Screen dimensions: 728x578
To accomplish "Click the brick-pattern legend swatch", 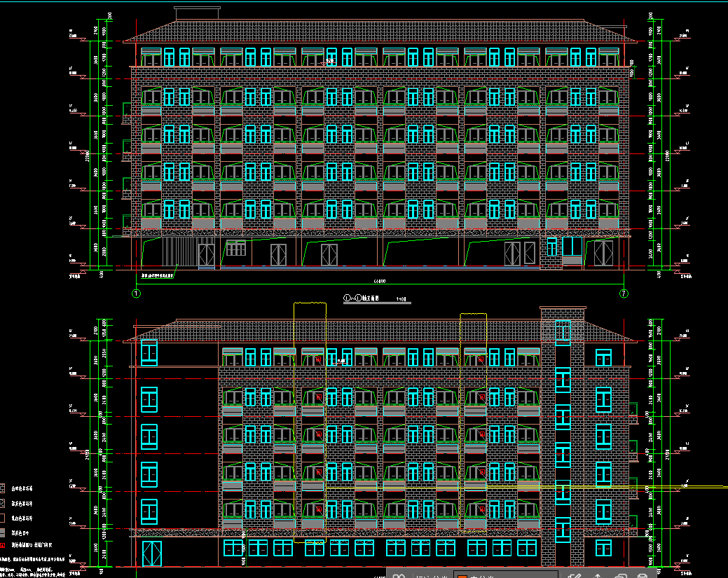I will click(3, 488).
